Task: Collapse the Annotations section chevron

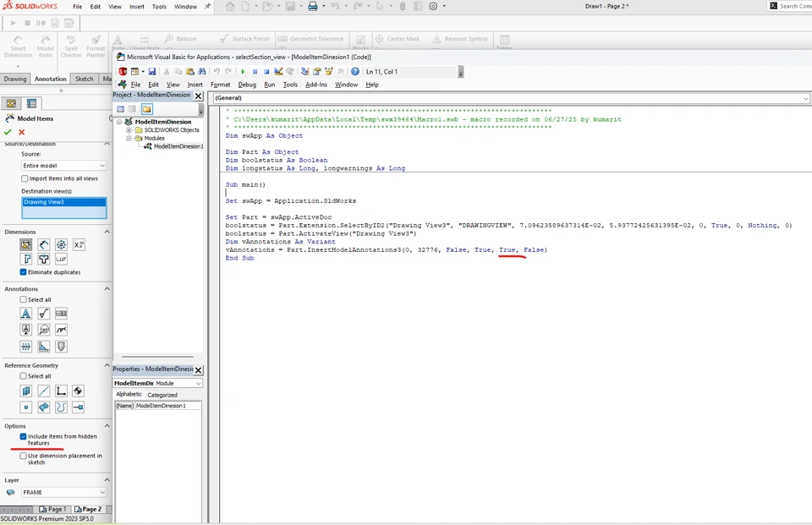Action: [107, 288]
